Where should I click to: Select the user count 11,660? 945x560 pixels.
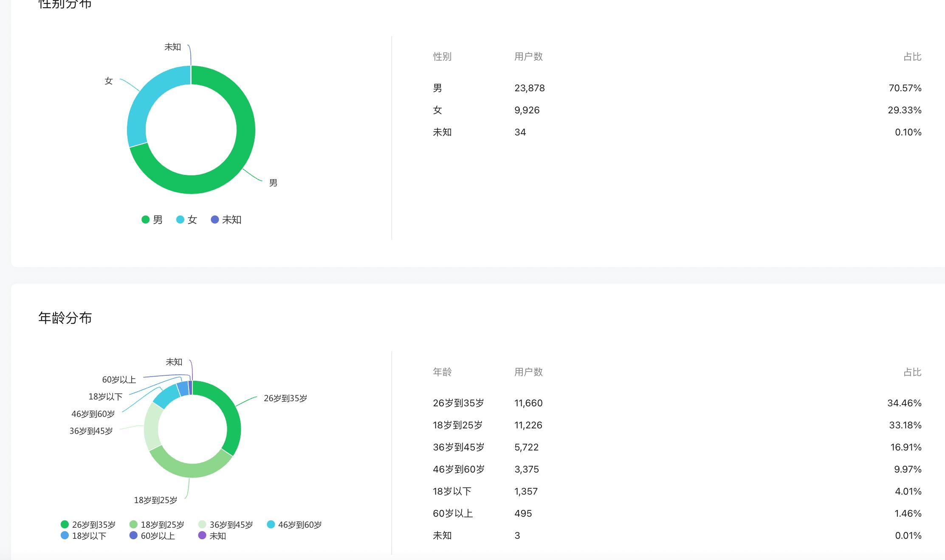528,403
